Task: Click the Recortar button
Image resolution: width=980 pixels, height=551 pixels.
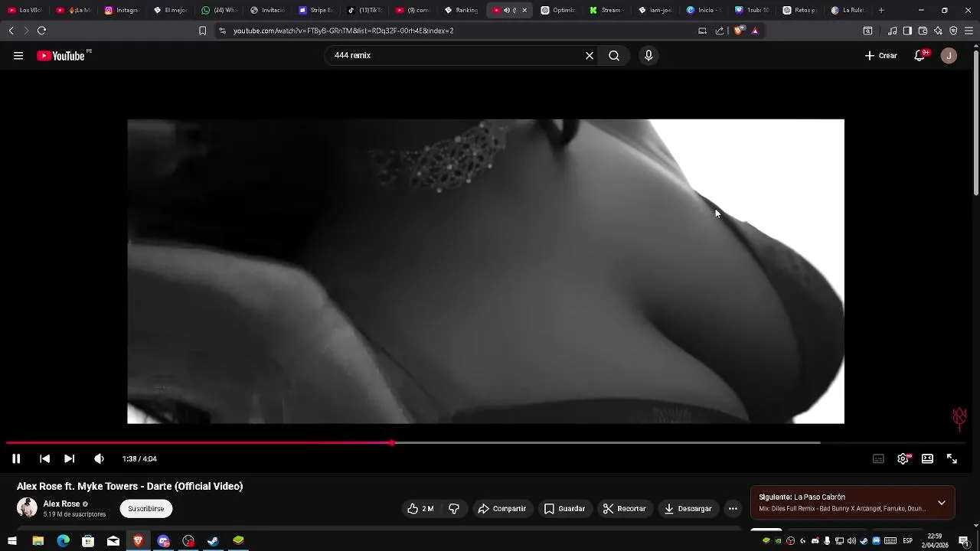Action: tap(623, 508)
